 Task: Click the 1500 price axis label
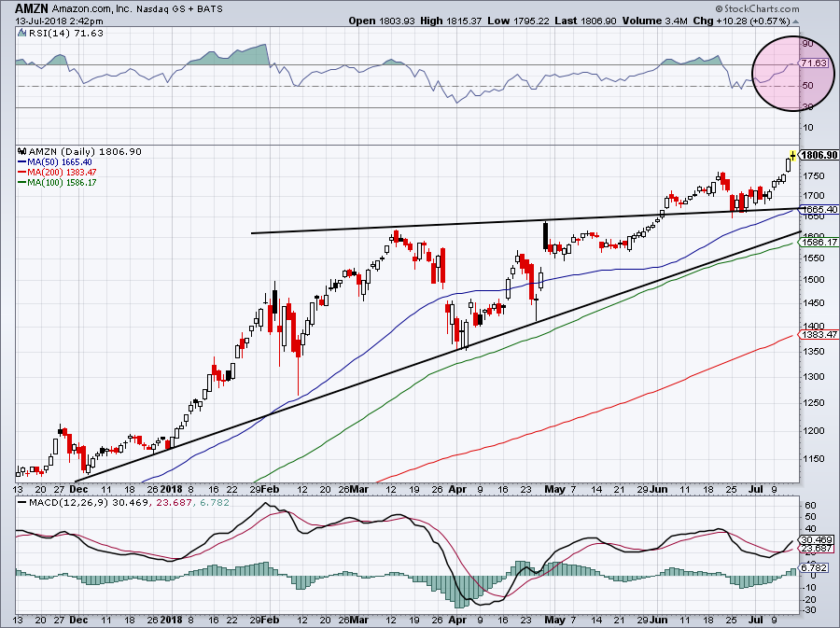coord(813,280)
